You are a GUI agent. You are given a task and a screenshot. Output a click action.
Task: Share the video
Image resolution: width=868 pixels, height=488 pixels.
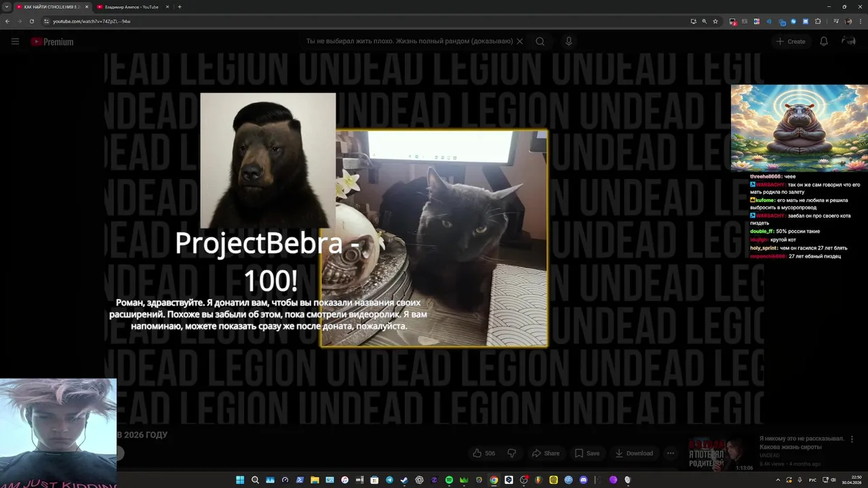tap(546, 453)
